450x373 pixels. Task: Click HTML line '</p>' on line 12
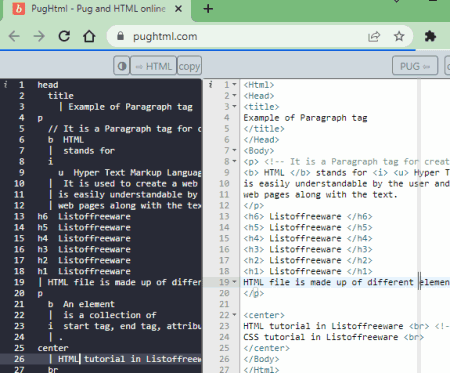pos(254,205)
